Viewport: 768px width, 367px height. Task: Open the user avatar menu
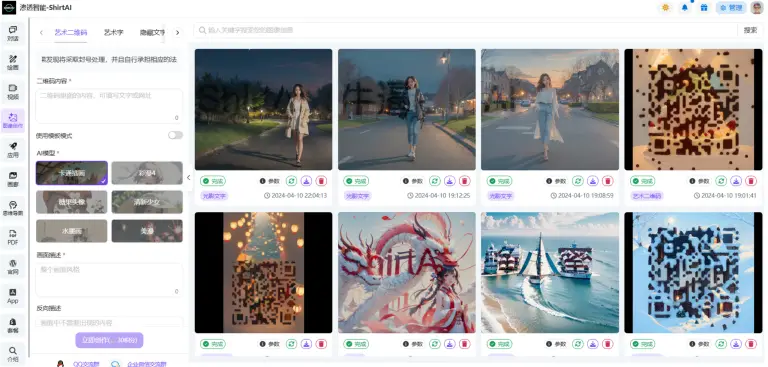pyautogui.click(x=756, y=8)
